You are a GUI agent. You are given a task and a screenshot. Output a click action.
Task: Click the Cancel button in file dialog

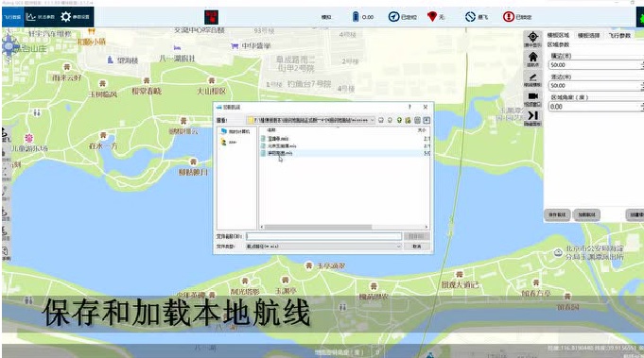[x=416, y=247]
